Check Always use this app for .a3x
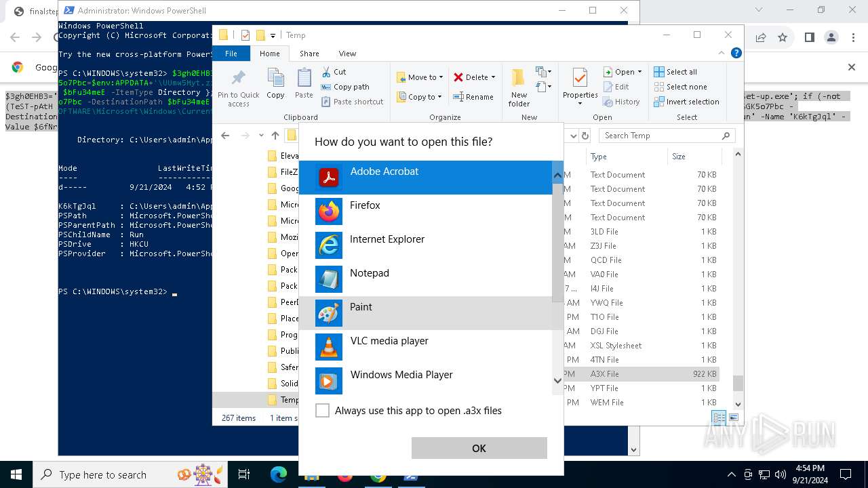 coord(322,411)
